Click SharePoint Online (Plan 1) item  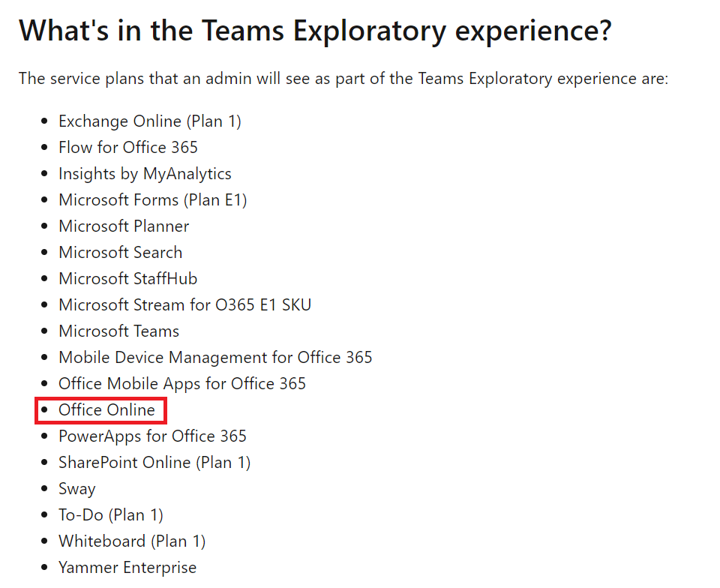point(154,463)
